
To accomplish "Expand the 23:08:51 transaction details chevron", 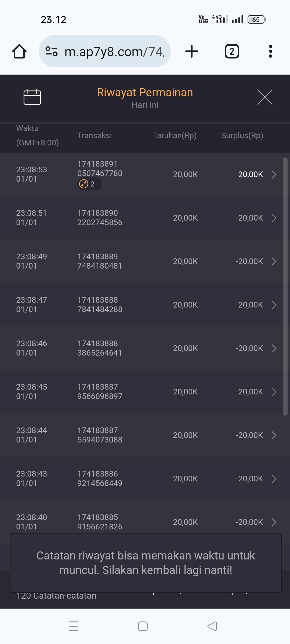I will click(274, 218).
